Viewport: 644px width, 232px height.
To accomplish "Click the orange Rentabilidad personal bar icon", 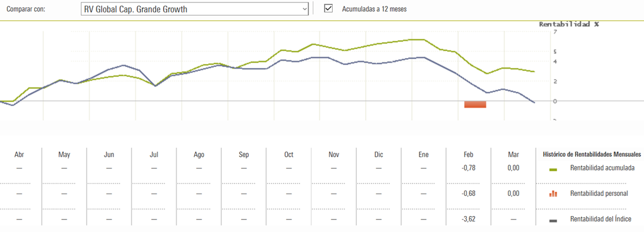I will [x=553, y=194].
